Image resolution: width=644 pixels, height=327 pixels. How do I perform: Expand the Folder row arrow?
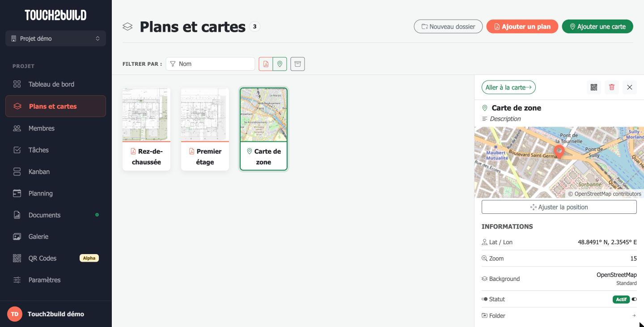pyautogui.click(x=634, y=316)
